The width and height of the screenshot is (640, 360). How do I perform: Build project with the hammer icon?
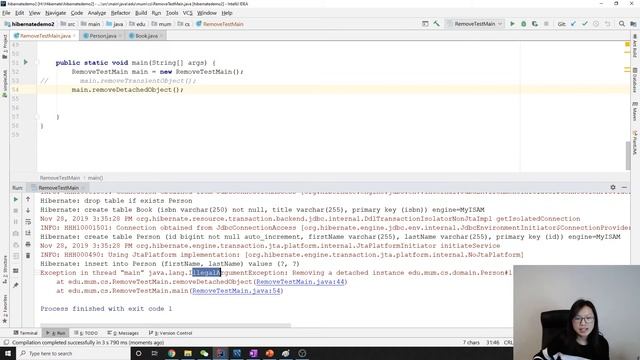click(x=437, y=24)
